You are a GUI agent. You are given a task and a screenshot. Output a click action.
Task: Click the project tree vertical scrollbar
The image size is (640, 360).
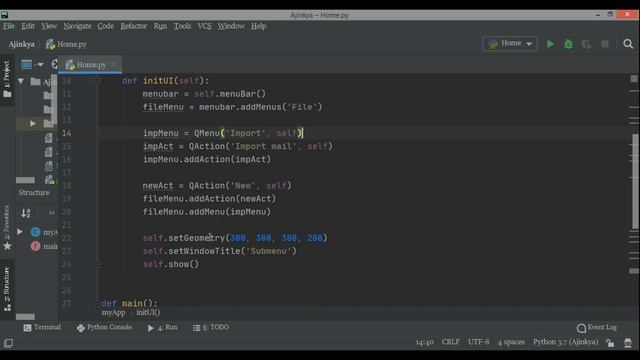pyautogui.click(x=54, y=100)
